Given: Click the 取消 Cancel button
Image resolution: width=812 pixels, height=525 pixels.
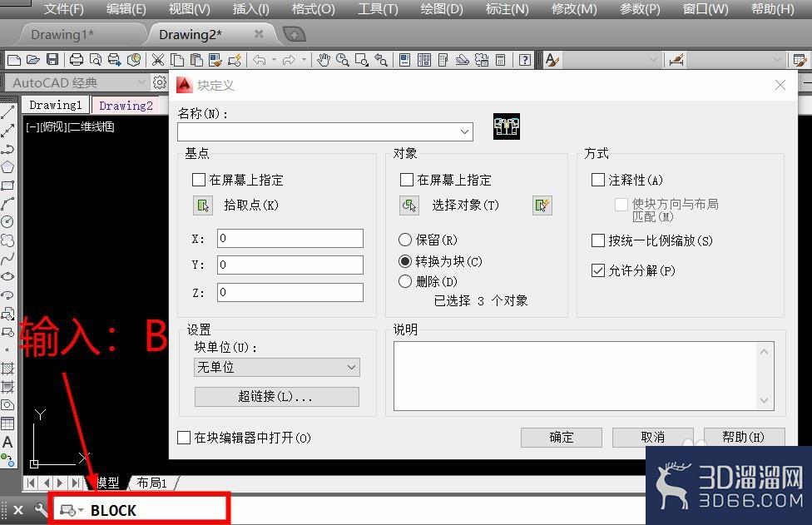Looking at the screenshot, I should click(x=652, y=437).
